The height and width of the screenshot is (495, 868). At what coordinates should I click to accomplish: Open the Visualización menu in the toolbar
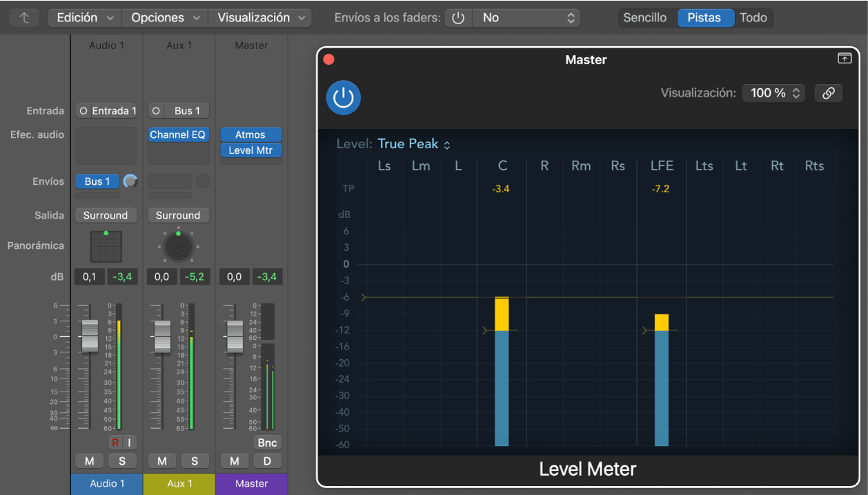click(261, 18)
